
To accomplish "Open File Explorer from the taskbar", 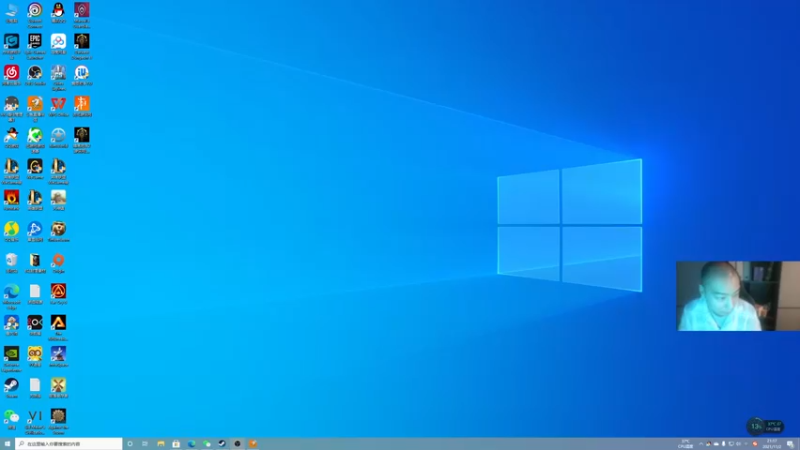I will click(161, 444).
